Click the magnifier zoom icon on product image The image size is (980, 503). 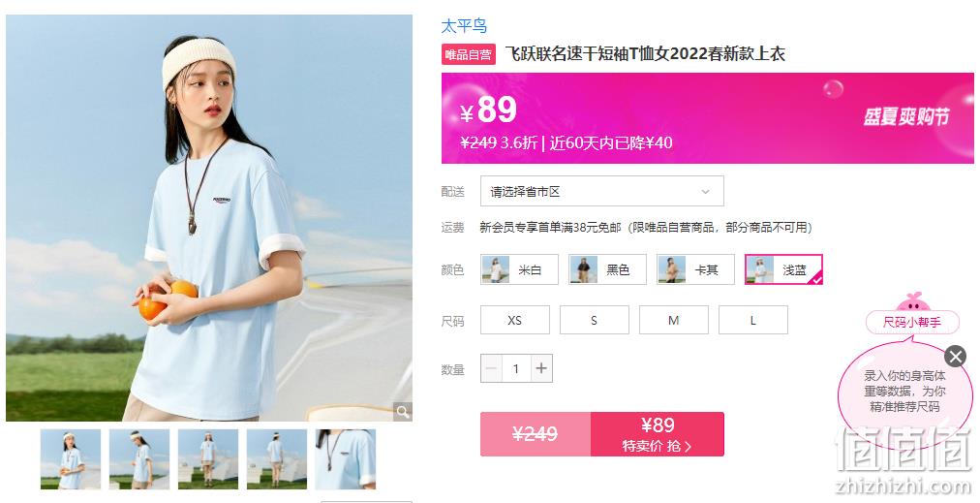403,412
